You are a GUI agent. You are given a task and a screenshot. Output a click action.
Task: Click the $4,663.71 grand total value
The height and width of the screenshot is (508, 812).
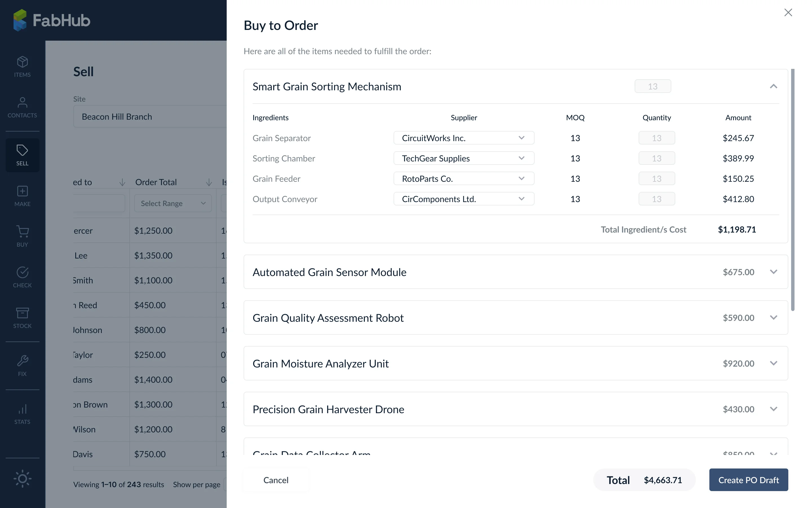tap(663, 480)
